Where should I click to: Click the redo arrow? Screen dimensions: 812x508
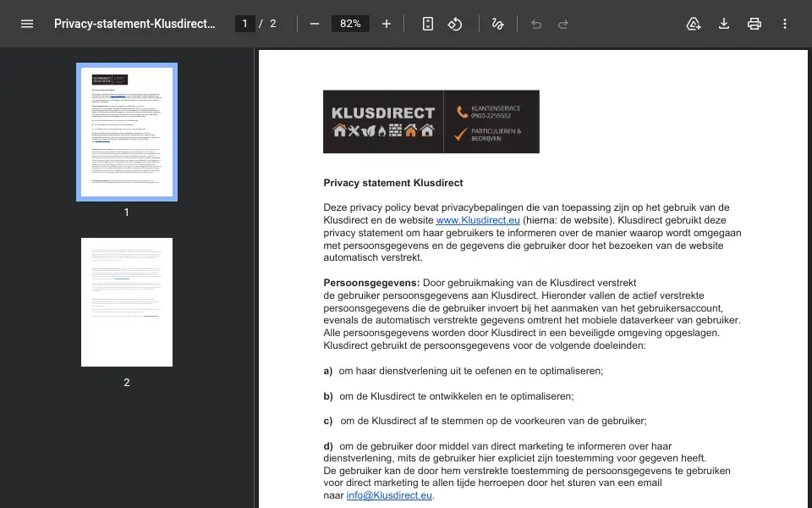point(563,24)
